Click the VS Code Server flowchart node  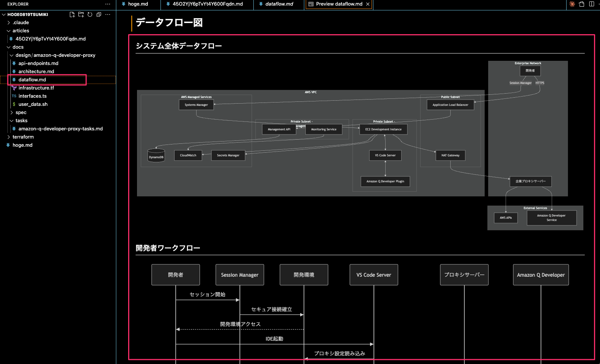[385, 155]
